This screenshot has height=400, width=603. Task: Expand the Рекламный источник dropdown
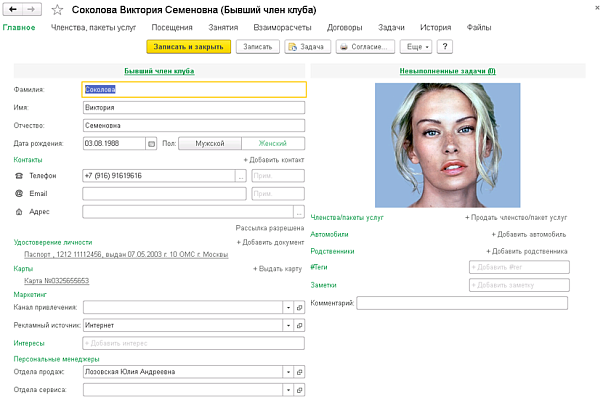tap(286, 325)
